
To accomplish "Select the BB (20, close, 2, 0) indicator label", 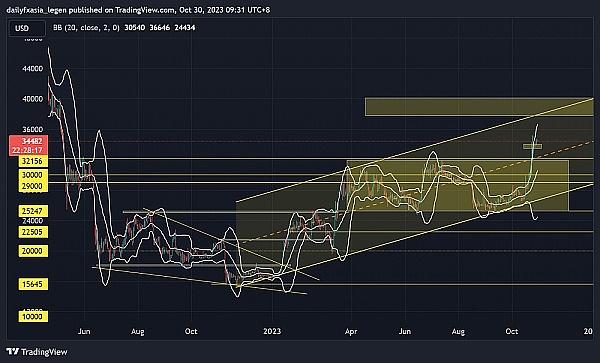I will 86,28.
